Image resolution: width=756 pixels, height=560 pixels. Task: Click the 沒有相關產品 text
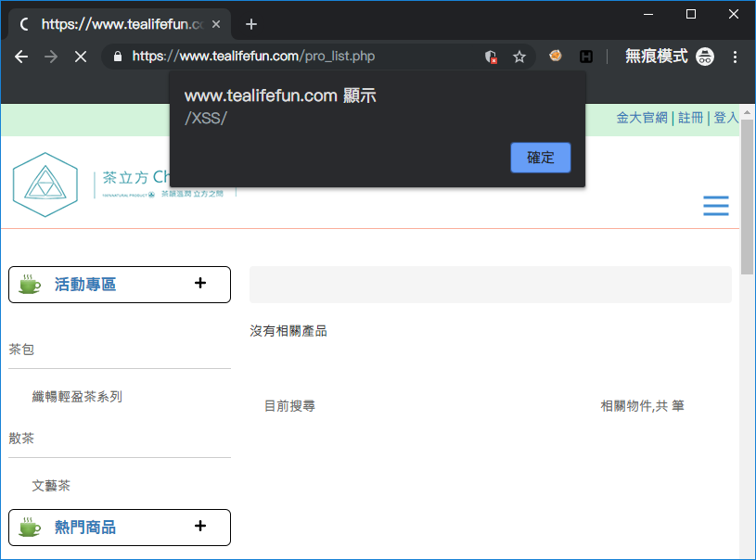tap(288, 331)
